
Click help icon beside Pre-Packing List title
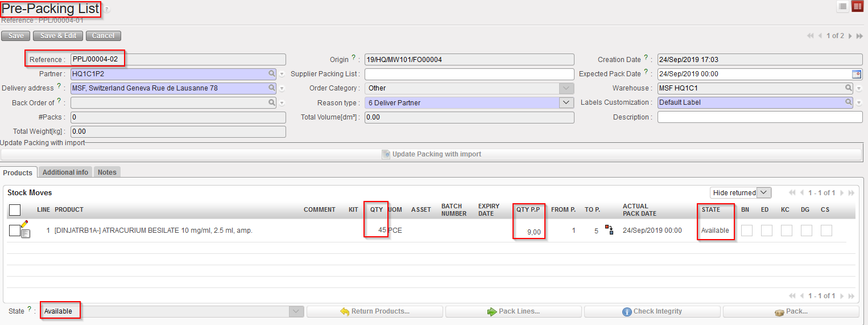pos(106,10)
